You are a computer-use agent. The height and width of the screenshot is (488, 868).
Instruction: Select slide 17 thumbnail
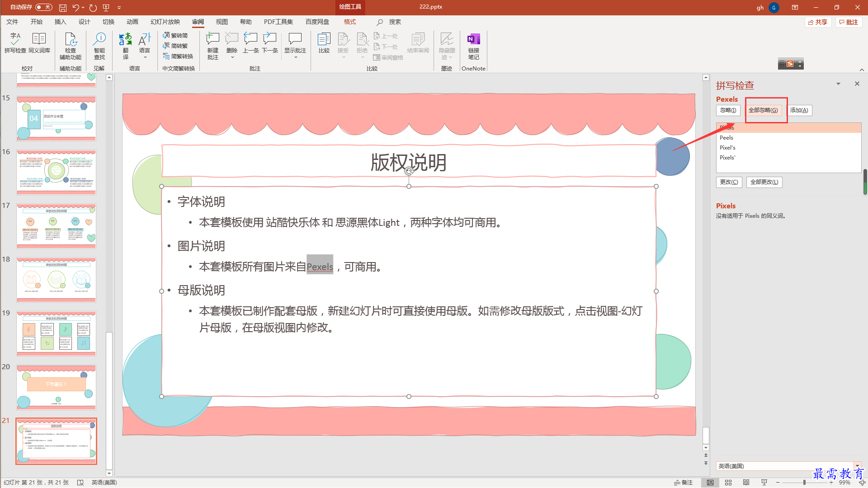pos(57,226)
